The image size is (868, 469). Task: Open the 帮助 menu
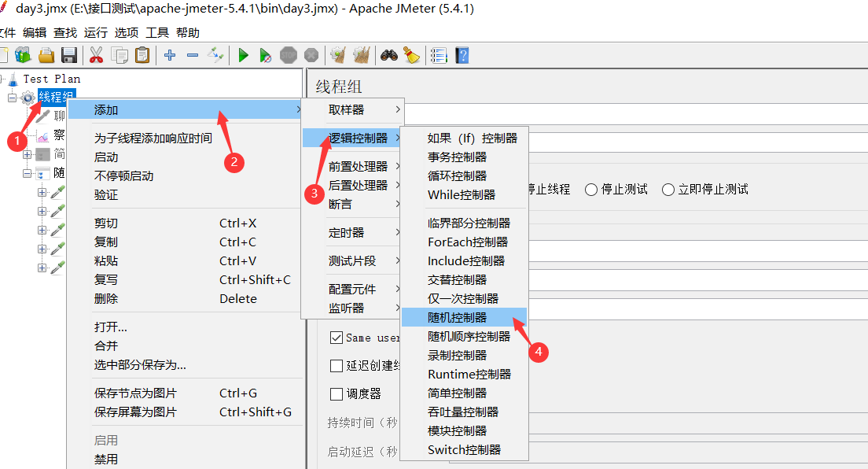[x=188, y=33]
